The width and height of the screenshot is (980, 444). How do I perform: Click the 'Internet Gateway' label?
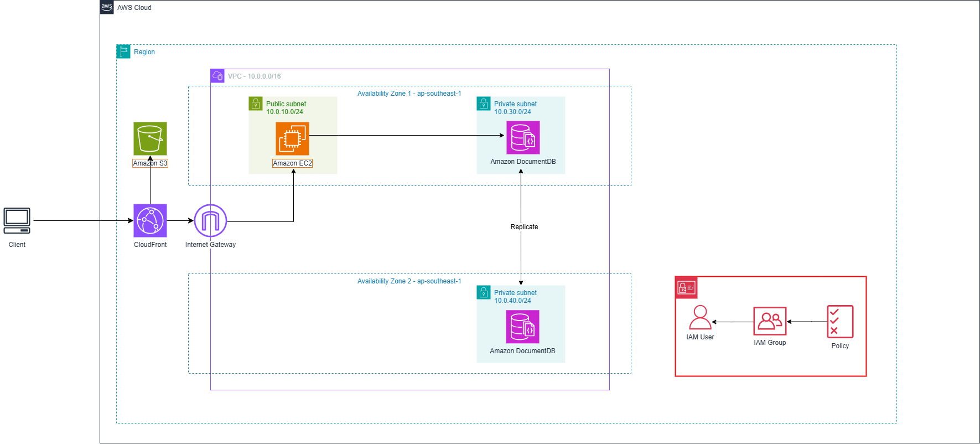coord(210,245)
